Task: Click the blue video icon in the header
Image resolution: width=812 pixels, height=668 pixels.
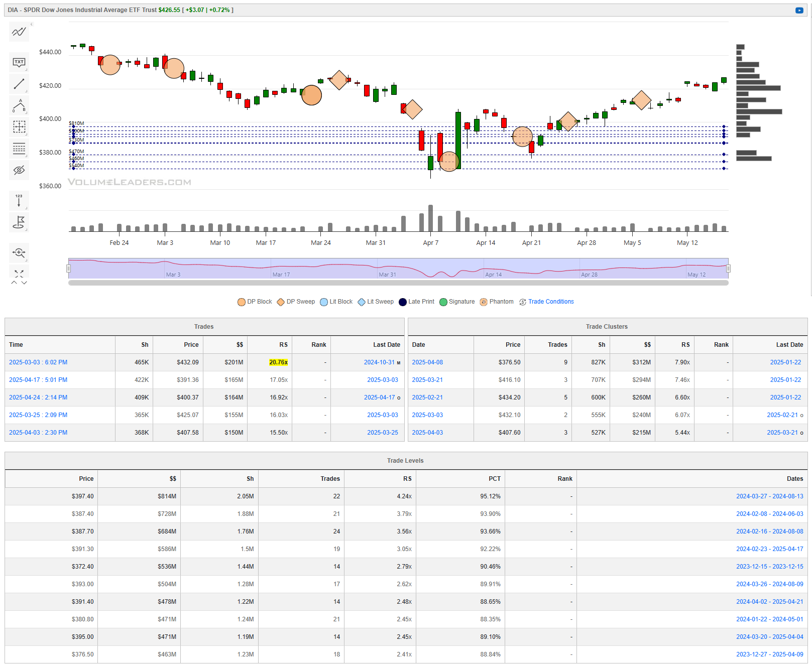Action: pyautogui.click(x=799, y=10)
